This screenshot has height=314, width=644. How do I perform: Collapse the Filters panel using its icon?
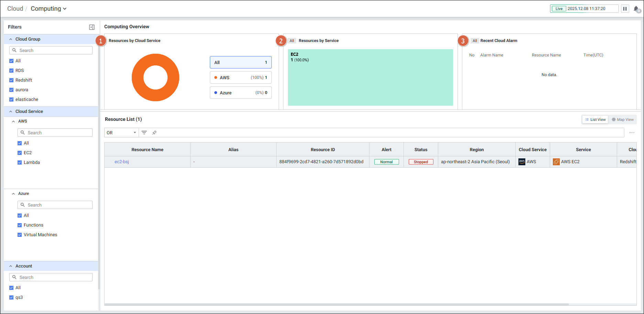point(92,27)
